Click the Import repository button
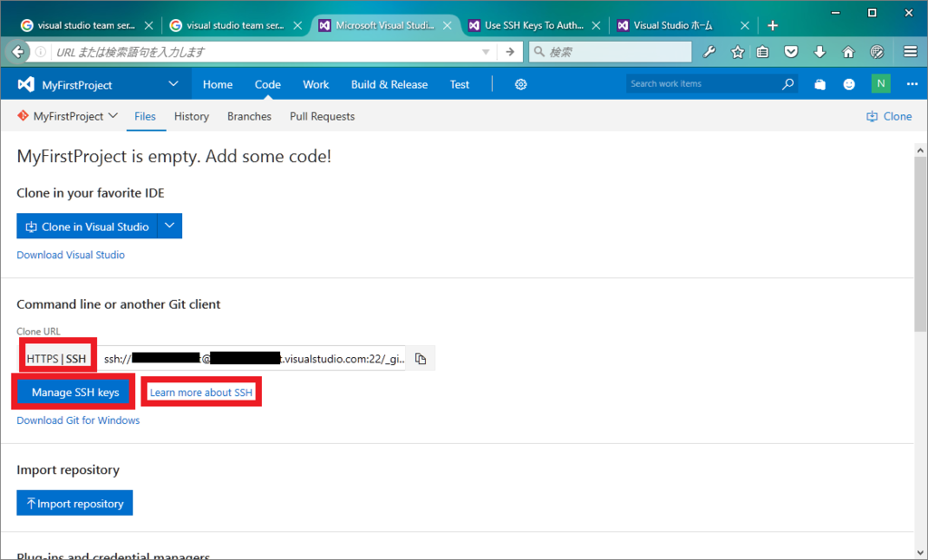 pyautogui.click(x=74, y=503)
